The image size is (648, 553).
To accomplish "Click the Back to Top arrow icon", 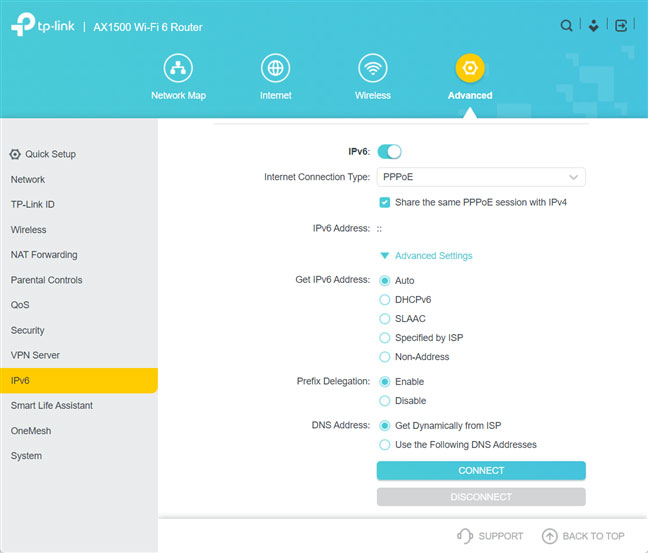I will coord(550,536).
